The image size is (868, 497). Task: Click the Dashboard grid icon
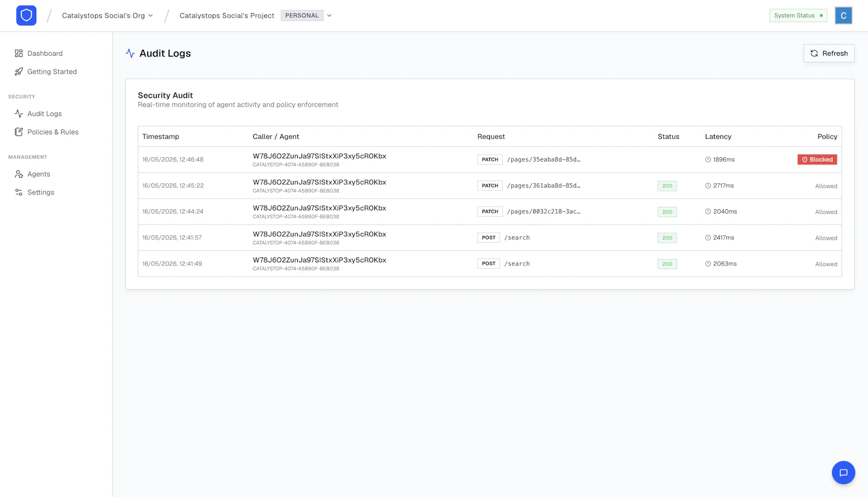click(19, 53)
